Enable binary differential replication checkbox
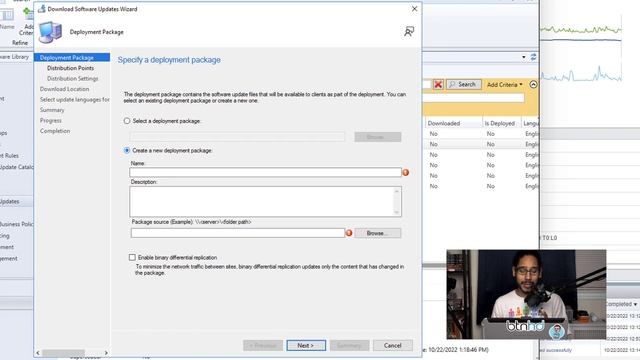This screenshot has width=640, height=360. pos(132,257)
